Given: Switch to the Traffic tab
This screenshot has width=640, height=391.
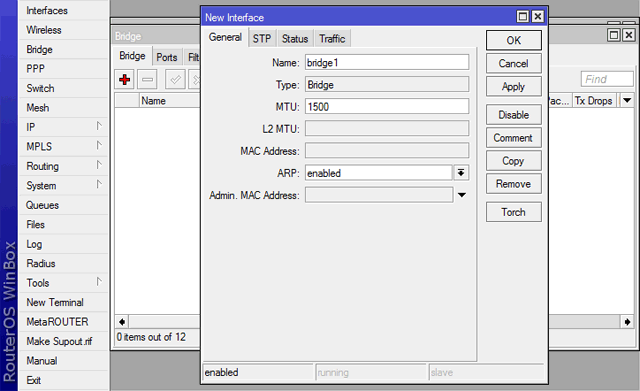Looking at the screenshot, I should tap(332, 38).
